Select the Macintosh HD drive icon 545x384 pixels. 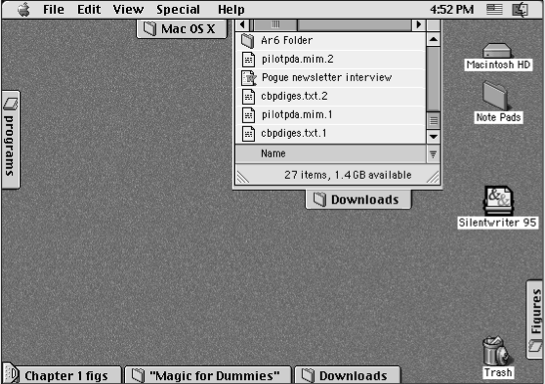(497, 51)
